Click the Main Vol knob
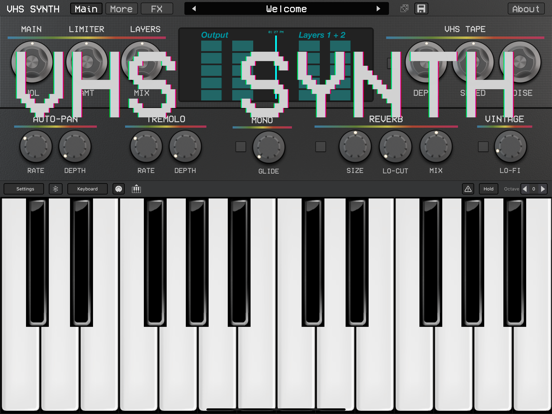Screen dimensions: 552x414 (x=32, y=62)
